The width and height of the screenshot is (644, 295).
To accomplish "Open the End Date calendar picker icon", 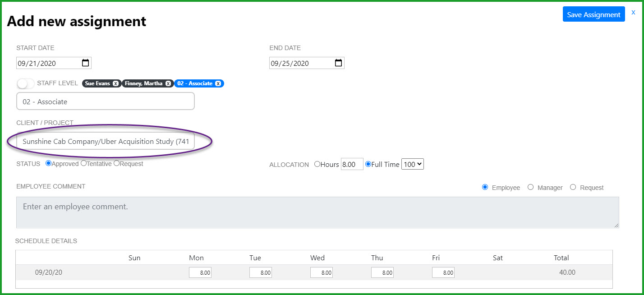I will click(x=338, y=63).
